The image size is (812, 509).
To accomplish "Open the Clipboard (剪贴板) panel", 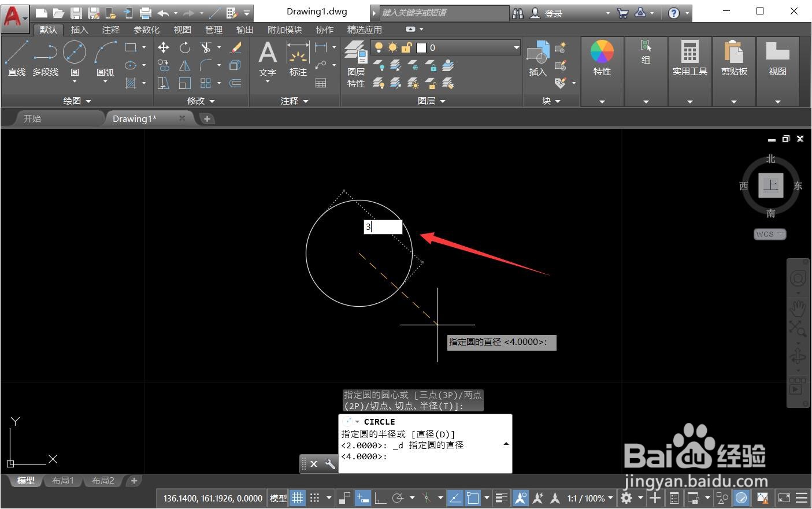I will 734,59.
